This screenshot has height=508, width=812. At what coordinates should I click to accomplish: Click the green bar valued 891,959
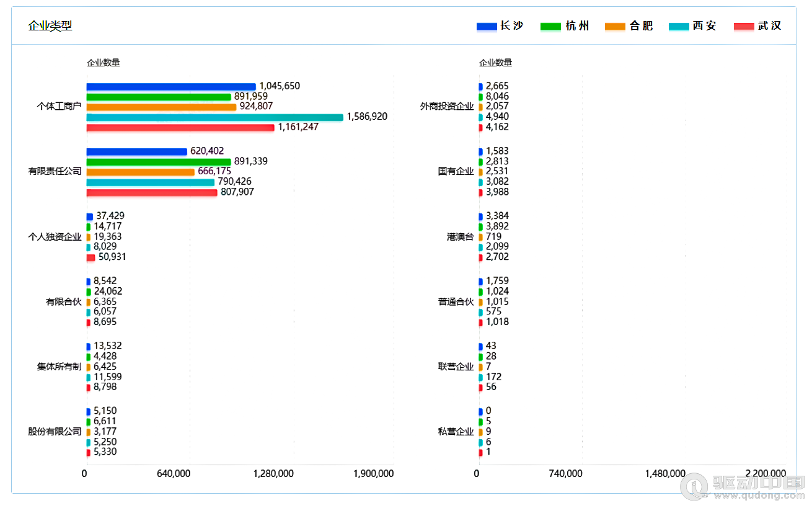click(159, 97)
